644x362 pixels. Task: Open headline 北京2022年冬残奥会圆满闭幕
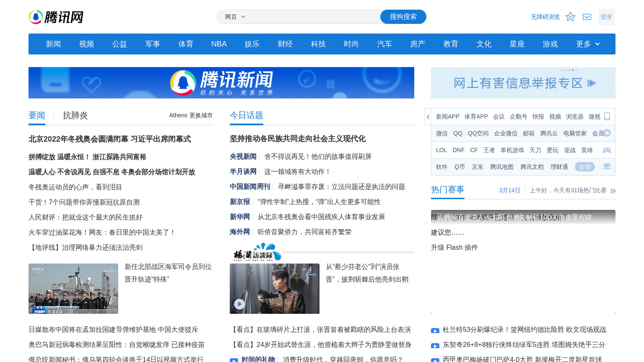110,139
